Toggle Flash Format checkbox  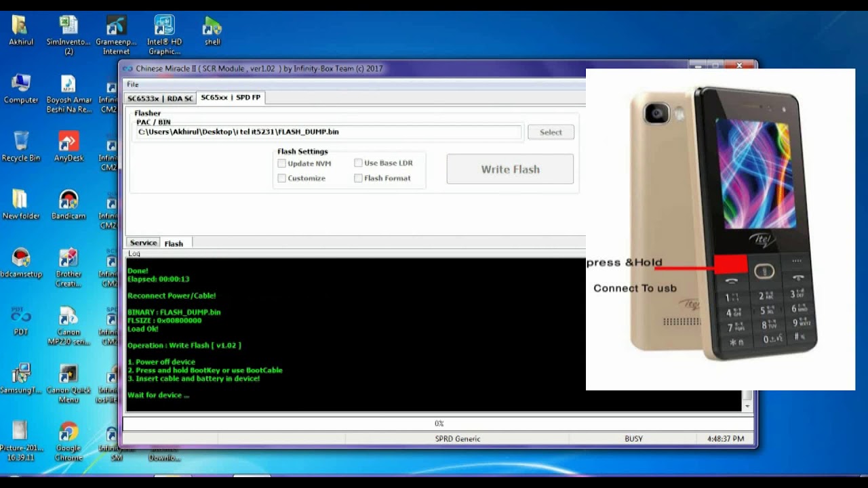click(x=358, y=178)
